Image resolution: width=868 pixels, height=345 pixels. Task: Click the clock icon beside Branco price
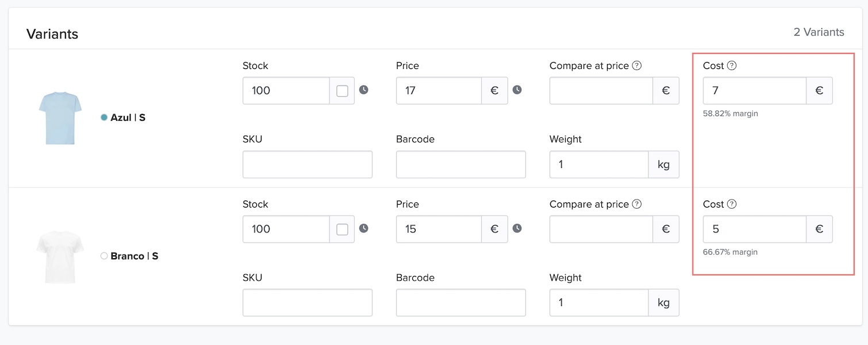[517, 228]
